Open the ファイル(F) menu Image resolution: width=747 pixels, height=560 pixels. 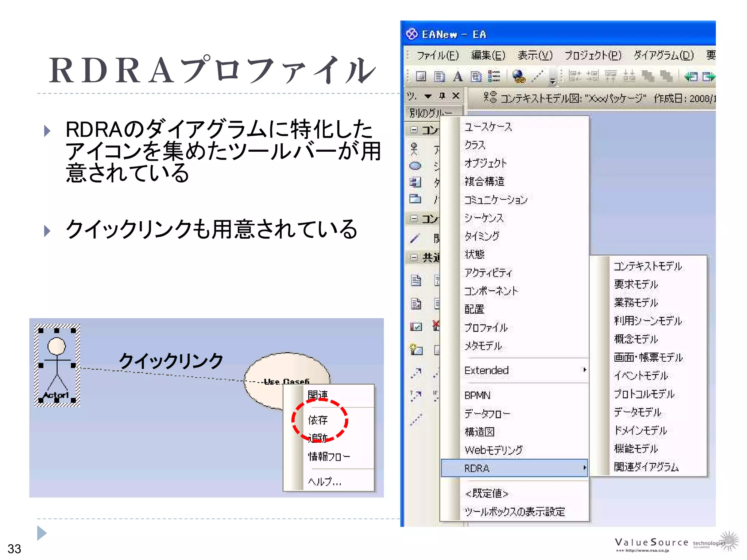click(437, 55)
